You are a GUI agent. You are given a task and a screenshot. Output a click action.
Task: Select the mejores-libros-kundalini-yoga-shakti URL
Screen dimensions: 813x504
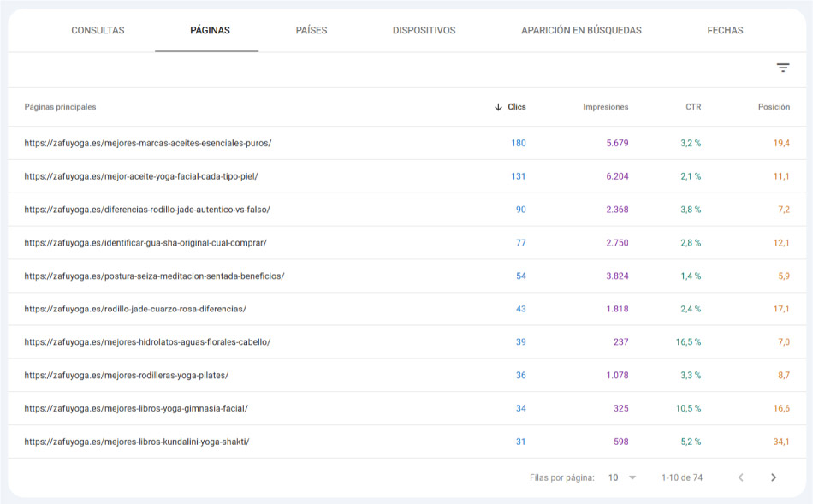(x=137, y=442)
